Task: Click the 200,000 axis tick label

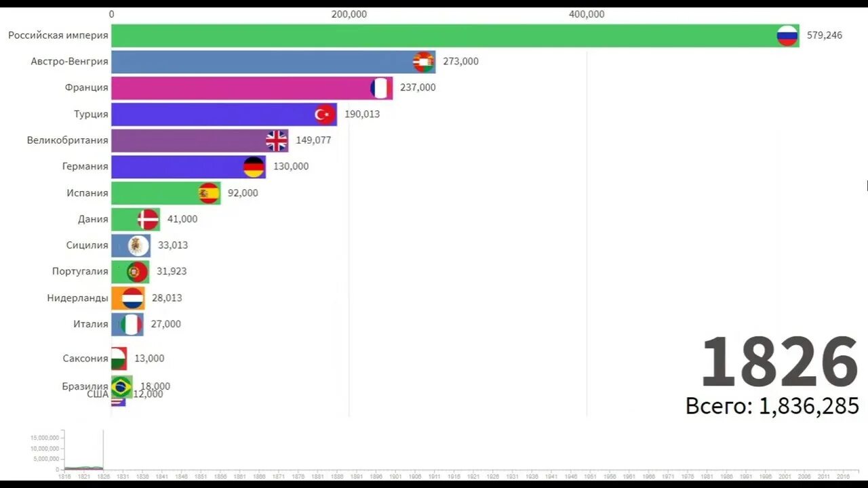Action: (349, 14)
